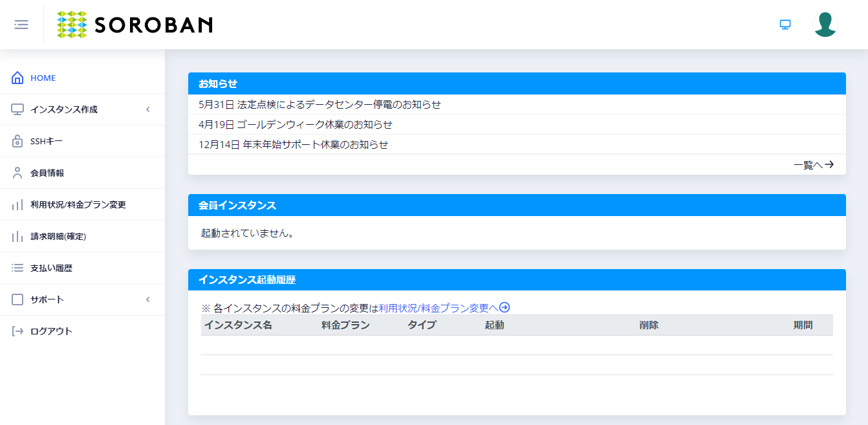868x425 pixels.
Task: Click the 削除 column header
Action: (x=649, y=325)
